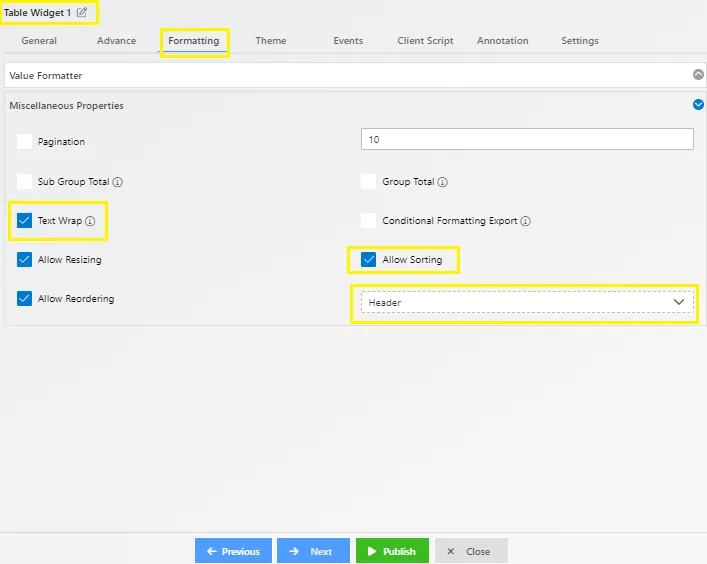This screenshot has height=564, width=707.
Task: Enable Sub Group Total checkbox
Action: click(x=24, y=182)
